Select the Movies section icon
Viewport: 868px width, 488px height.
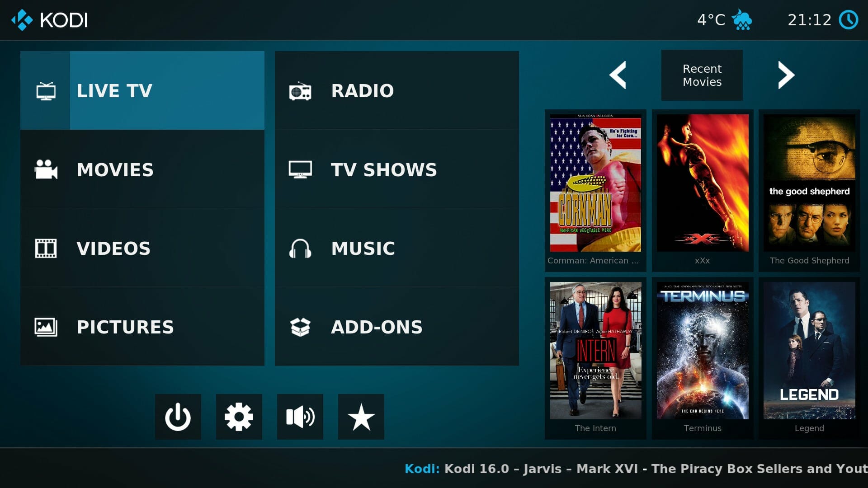[x=47, y=169]
